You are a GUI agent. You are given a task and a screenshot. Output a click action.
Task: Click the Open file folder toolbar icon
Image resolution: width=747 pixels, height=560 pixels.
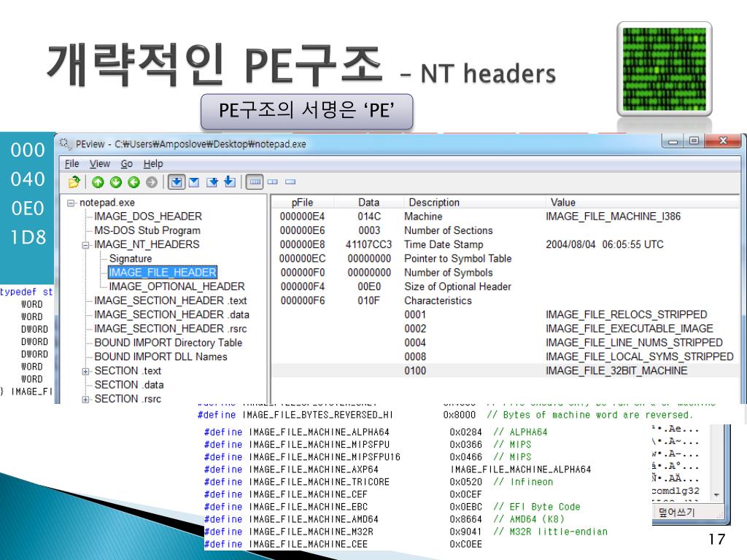74,182
